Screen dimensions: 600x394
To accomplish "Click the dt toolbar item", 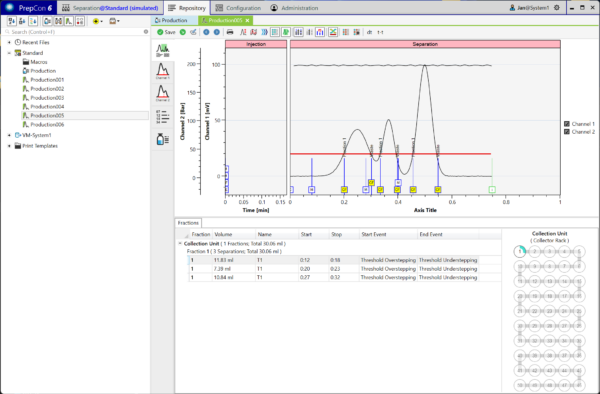I will [369, 32].
